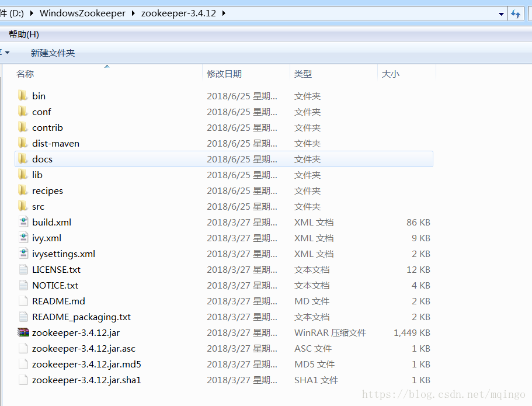532x406 pixels.
Task: Select the recipes folder name
Action: (x=47, y=191)
